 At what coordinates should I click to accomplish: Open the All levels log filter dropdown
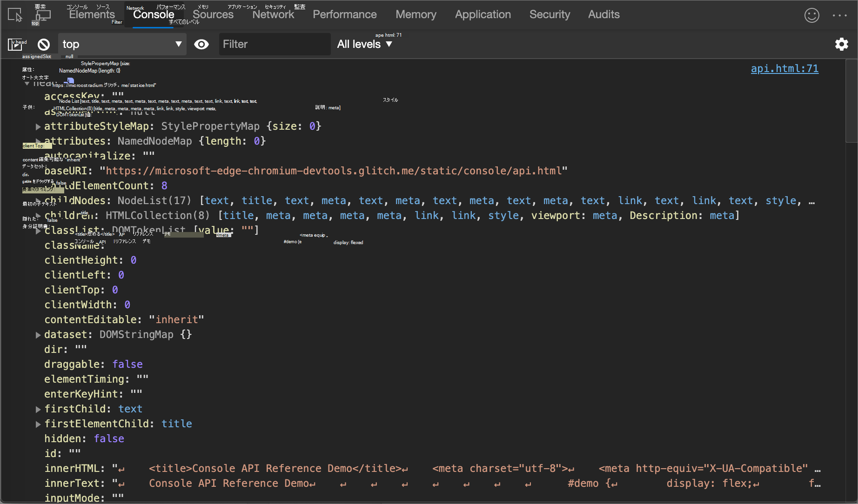click(365, 44)
